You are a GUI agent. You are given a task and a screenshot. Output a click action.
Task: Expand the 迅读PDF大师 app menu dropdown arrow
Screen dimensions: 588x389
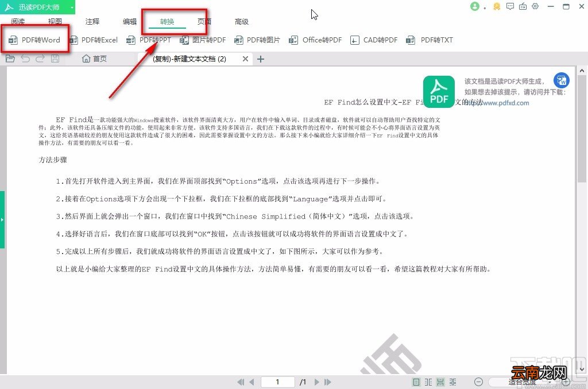click(x=72, y=7)
